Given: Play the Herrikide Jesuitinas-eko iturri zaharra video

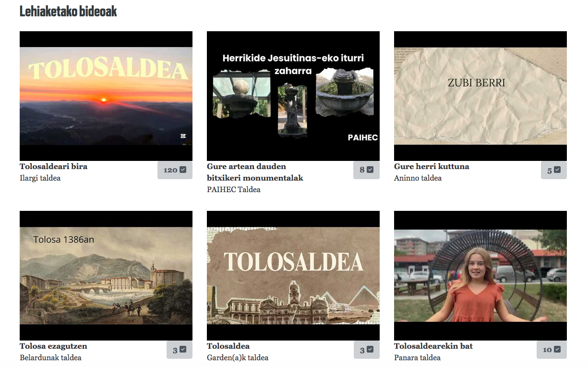Looking at the screenshot, I should coord(293,96).
